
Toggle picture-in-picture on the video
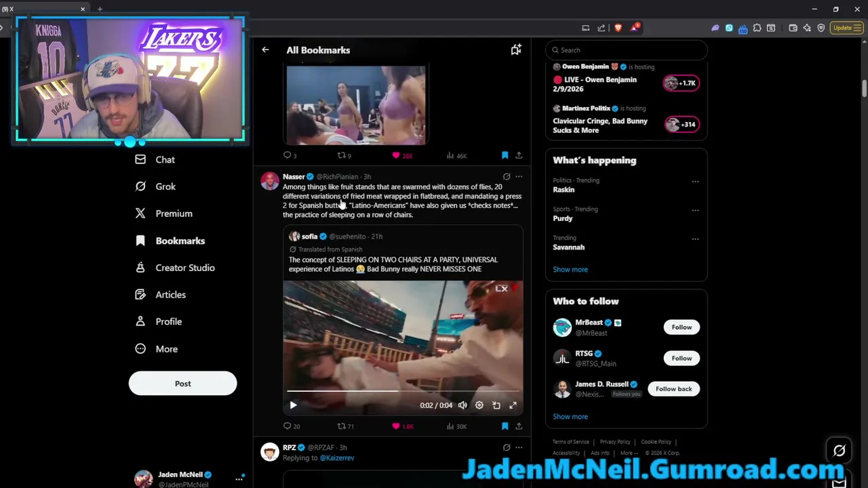[496, 405]
